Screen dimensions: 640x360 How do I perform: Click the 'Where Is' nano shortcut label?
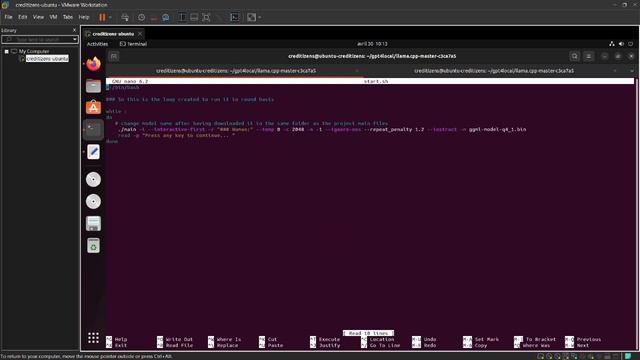click(229, 339)
